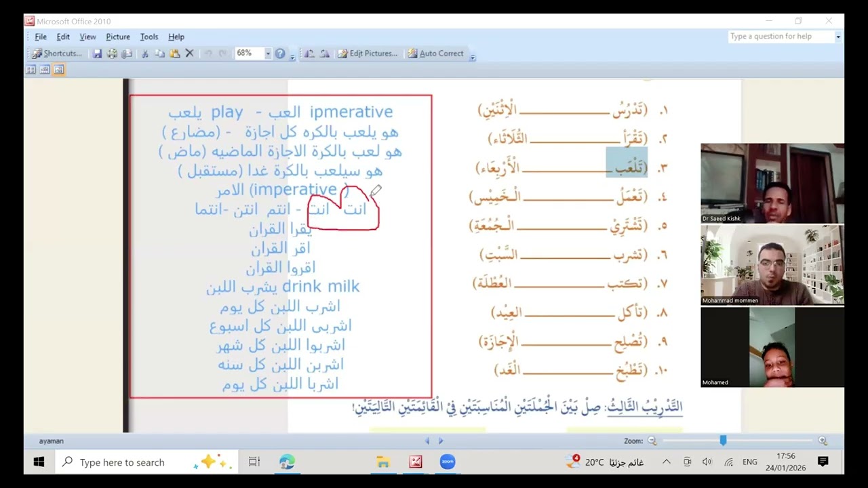Click the Zoom slider handle
This screenshot has height=488, width=868.
[724, 441]
